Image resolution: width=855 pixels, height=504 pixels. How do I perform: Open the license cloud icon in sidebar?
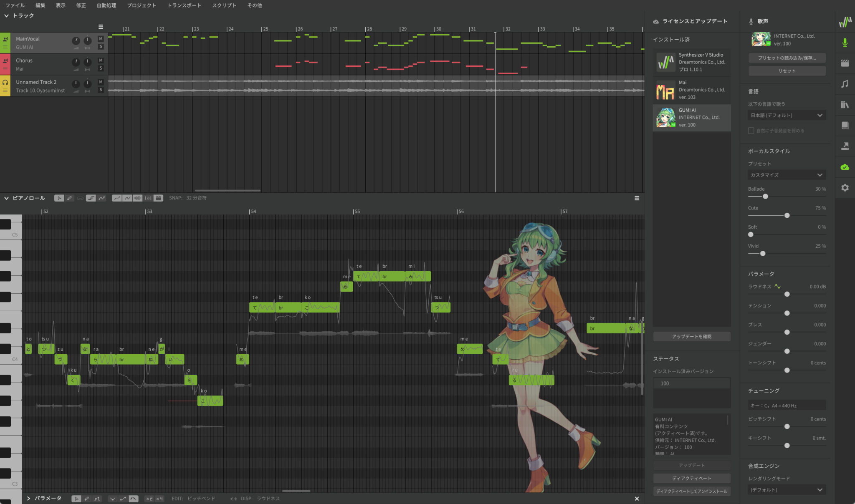point(845,167)
